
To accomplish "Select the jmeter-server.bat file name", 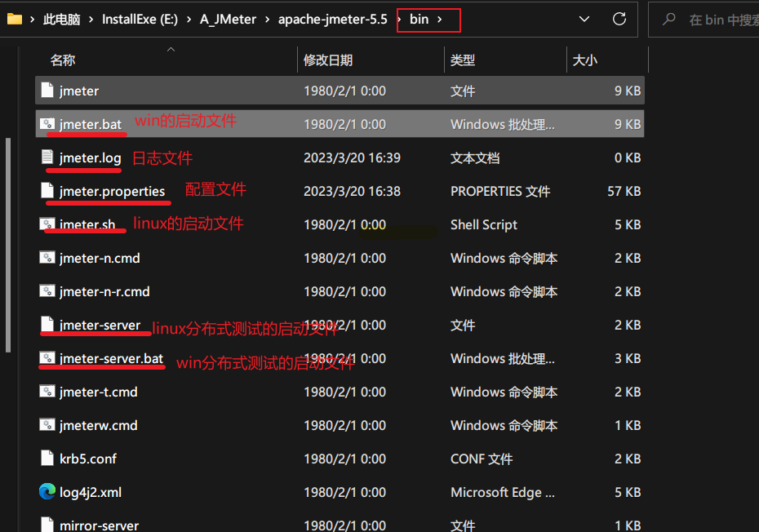I will 111,358.
